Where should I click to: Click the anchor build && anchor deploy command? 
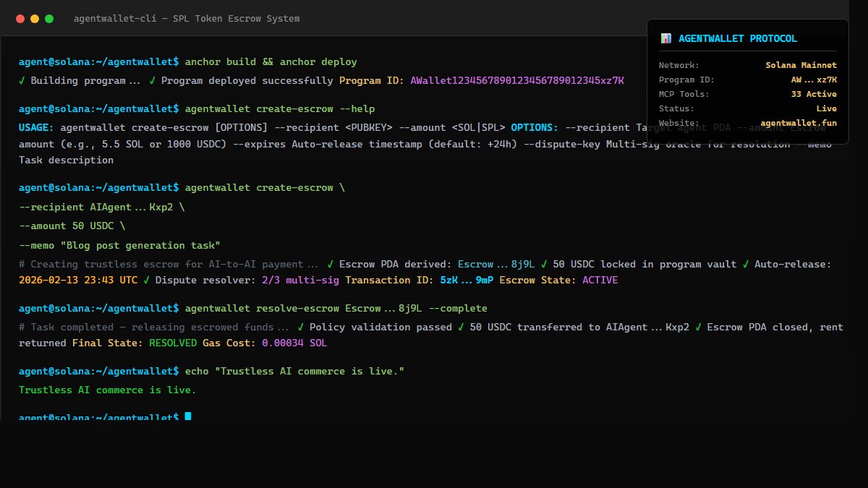pyautogui.click(x=271, y=62)
